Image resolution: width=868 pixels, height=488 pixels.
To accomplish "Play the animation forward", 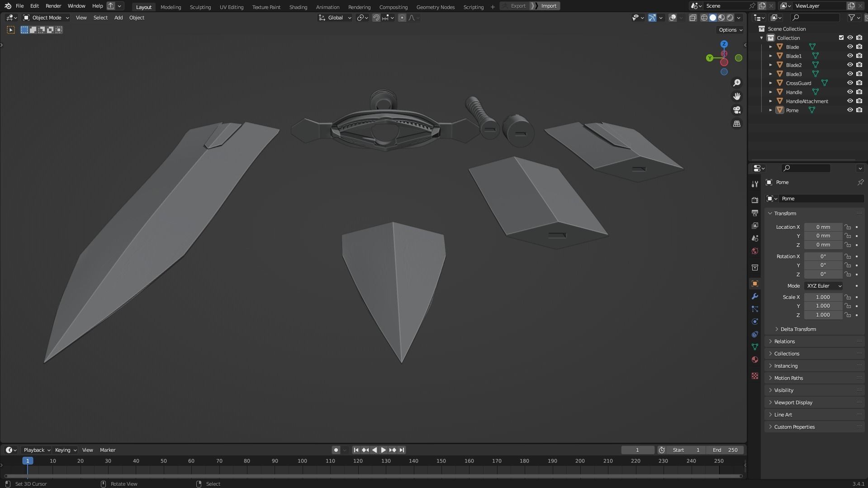I will click(x=383, y=450).
